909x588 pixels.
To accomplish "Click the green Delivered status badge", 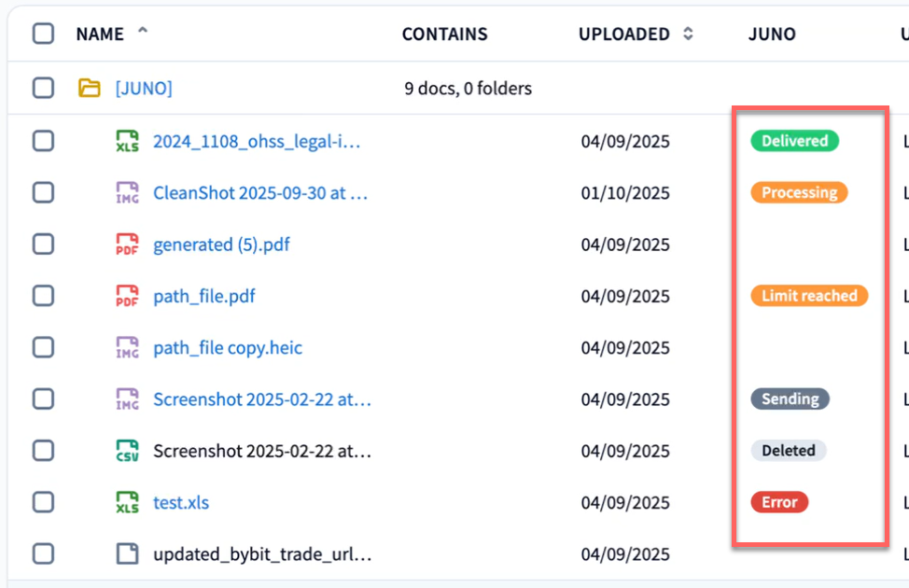I will pyautogui.click(x=794, y=142).
